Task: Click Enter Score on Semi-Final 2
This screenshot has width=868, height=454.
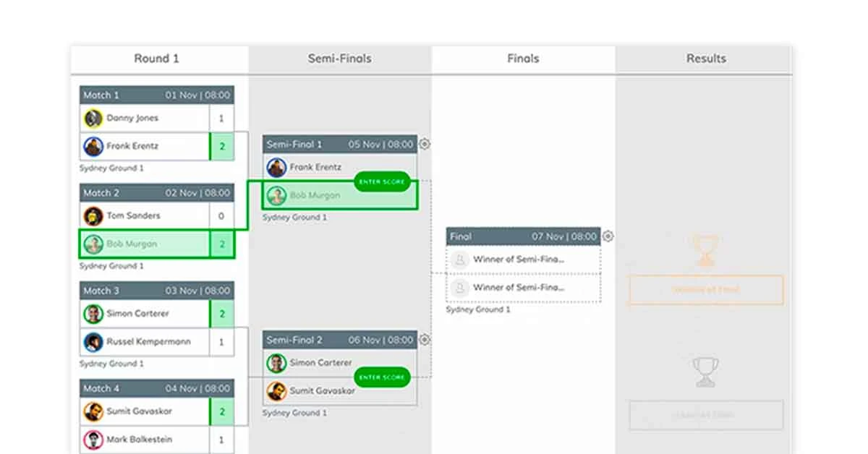Action: [382, 377]
